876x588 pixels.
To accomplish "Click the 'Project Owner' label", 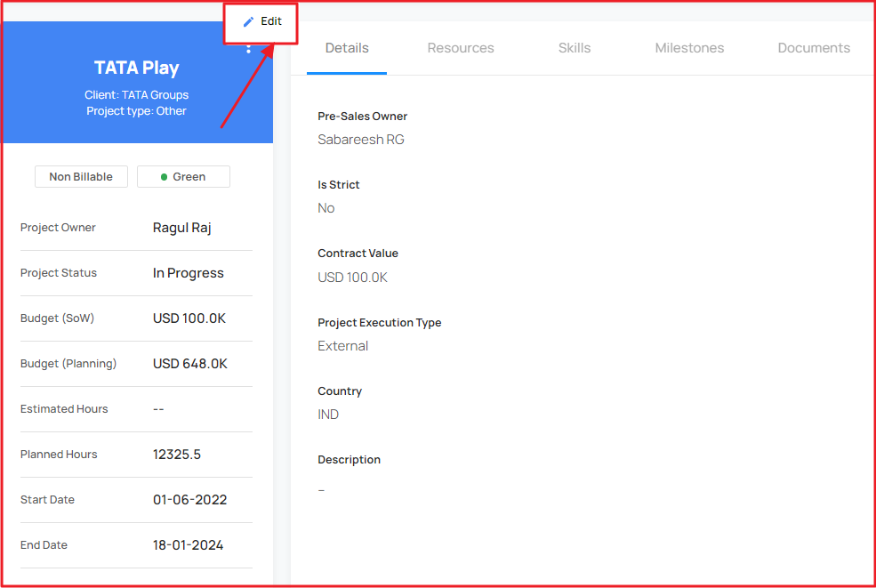I will (58, 228).
